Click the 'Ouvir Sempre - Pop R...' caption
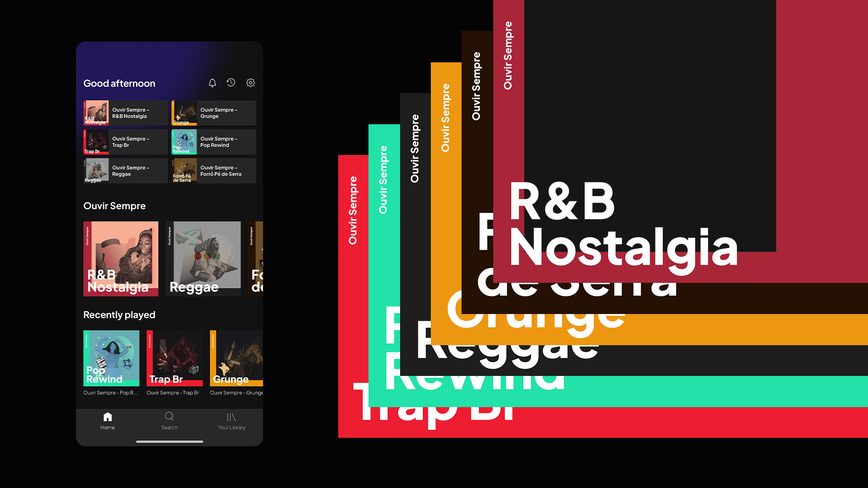Screen dimensions: 868x488 (110, 393)
